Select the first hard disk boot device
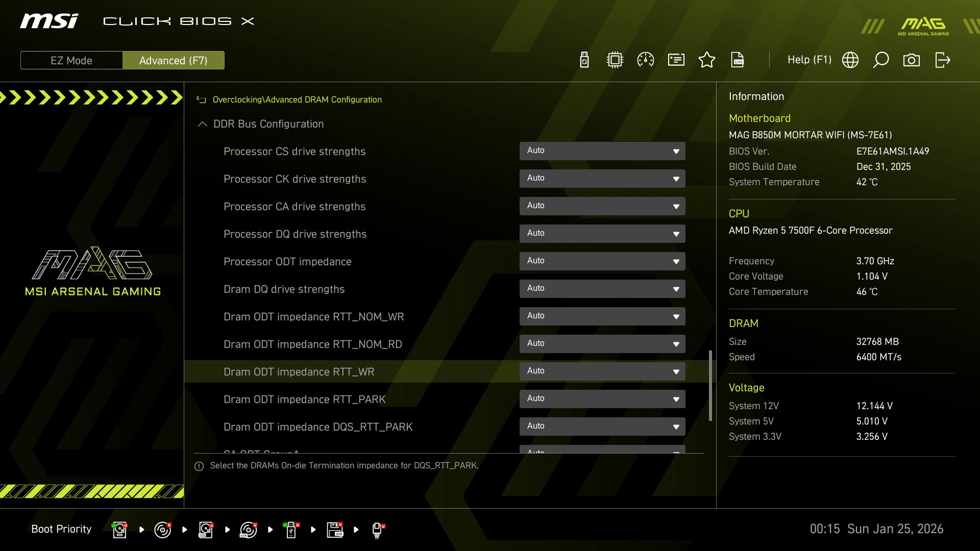The width and height of the screenshot is (980, 551). pos(120,530)
